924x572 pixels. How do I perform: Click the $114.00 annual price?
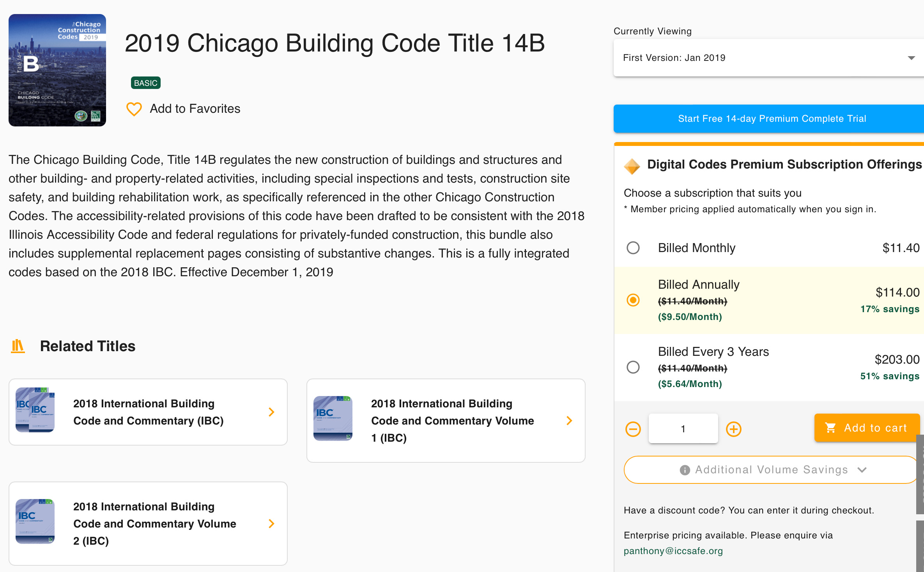(897, 292)
